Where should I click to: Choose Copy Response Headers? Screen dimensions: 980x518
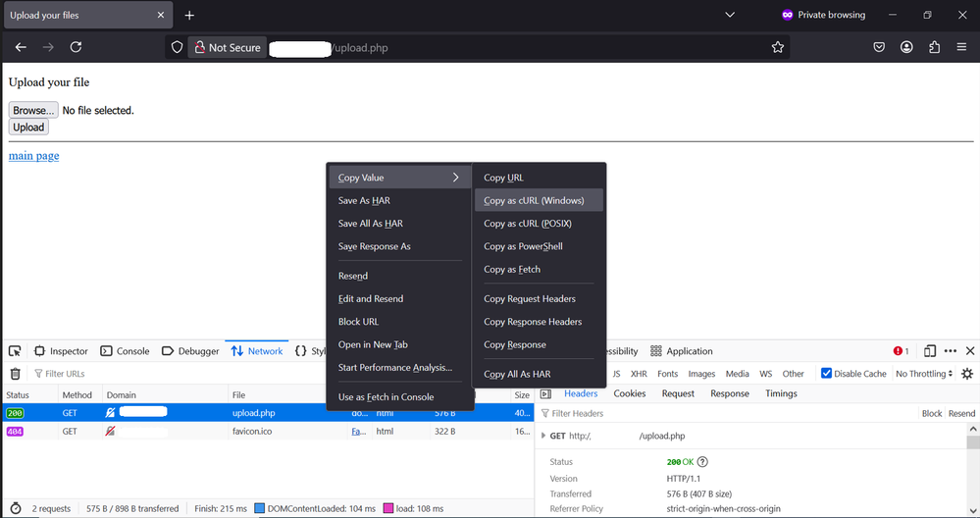coord(539,322)
